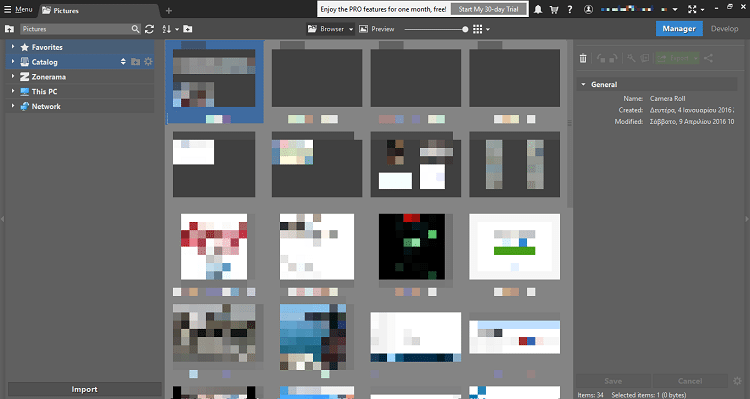The height and width of the screenshot is (399, 750).
Task: Expand the Favorites tree node
Action: coord(13,47)
